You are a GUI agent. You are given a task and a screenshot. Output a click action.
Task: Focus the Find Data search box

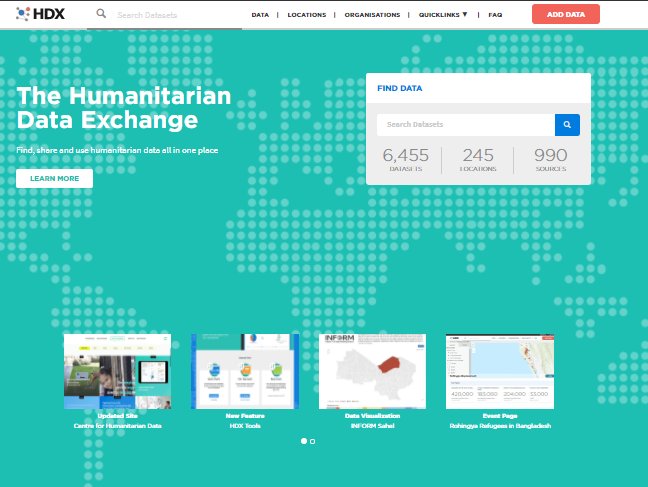point(466,125)
